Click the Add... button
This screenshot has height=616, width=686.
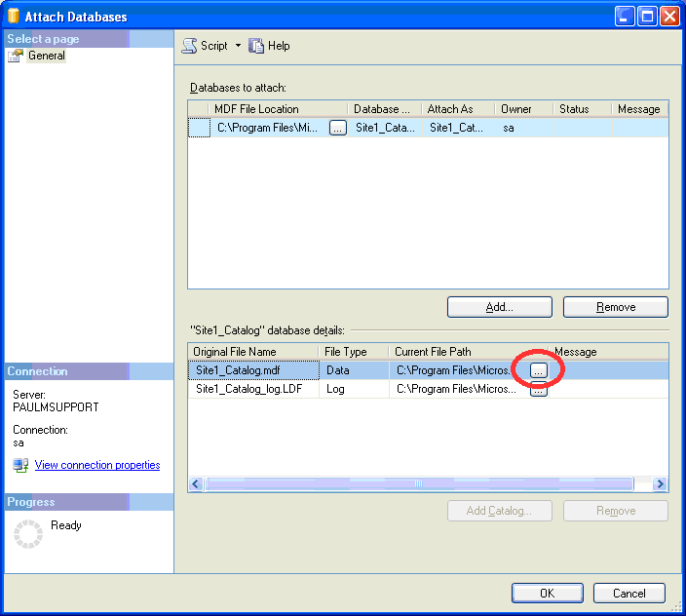coord(499,307)
